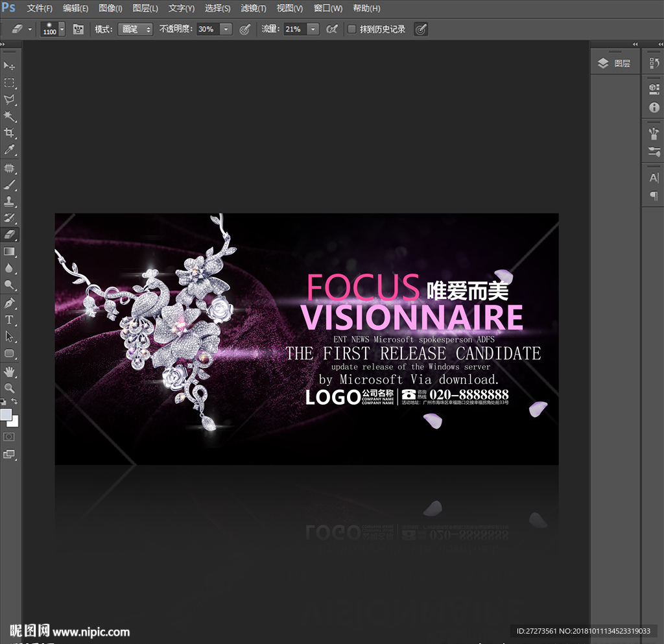Pick the Crop tool
Screen dimensions: 664x644
click(x=10, y=133)
